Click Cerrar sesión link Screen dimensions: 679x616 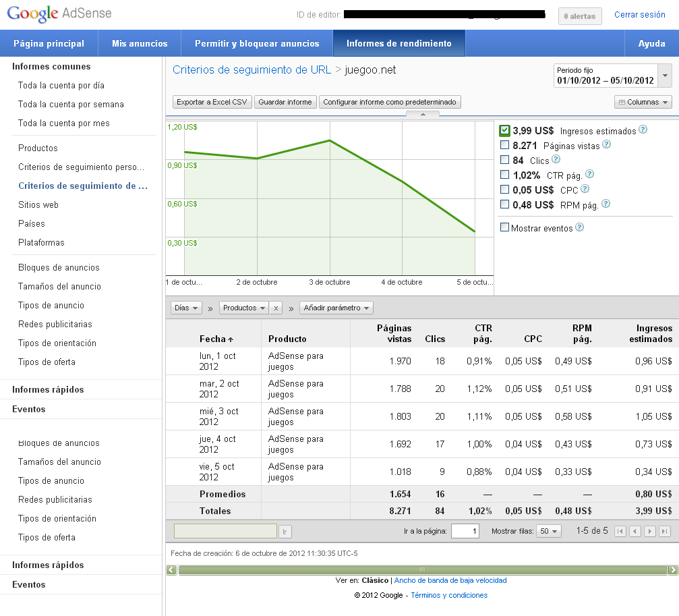(x=640, y=15)
